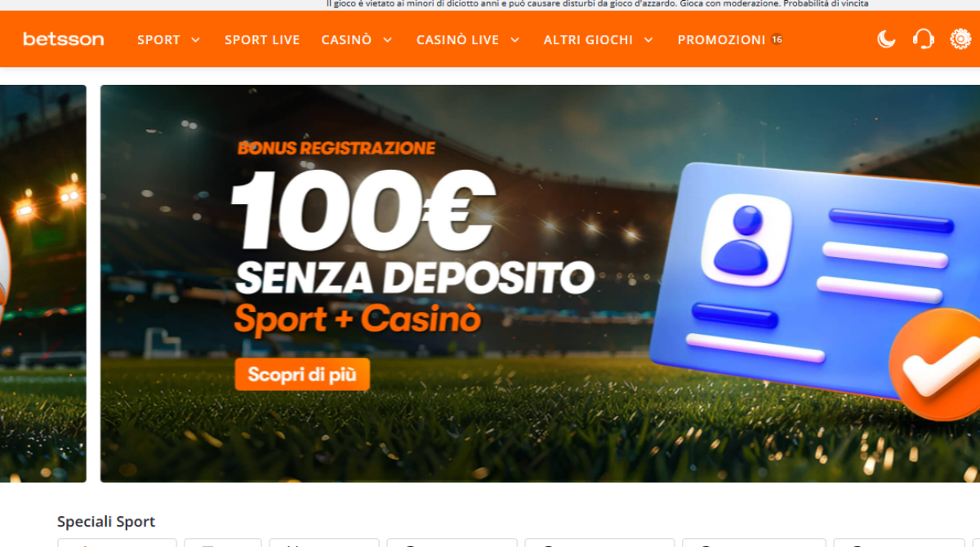Click the orange checkmark badge graphic
Viewport: 980px width, 547px height.
(x=934, y=365)
